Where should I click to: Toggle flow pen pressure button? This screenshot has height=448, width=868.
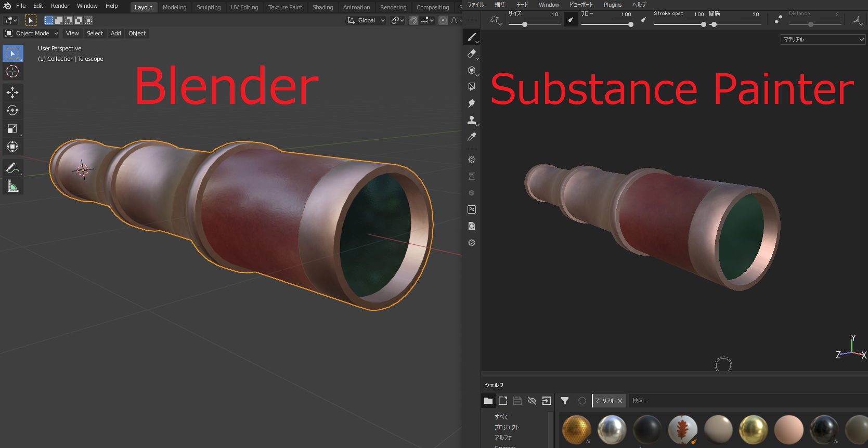coord(643,20)
